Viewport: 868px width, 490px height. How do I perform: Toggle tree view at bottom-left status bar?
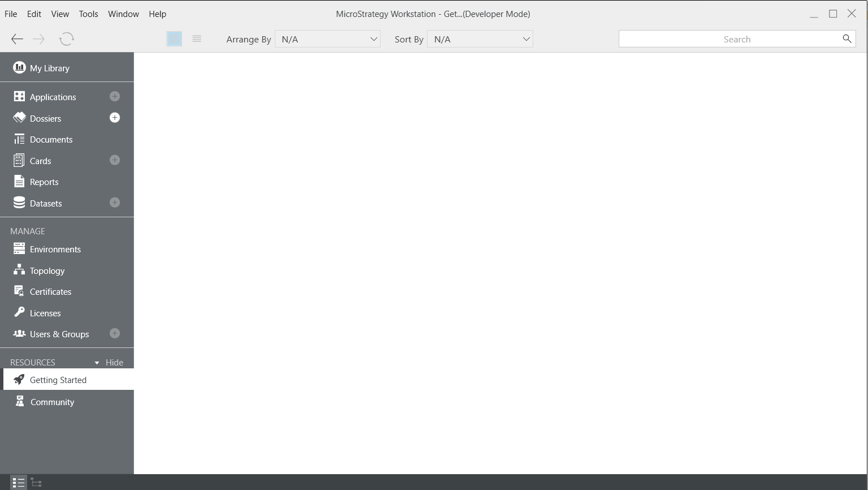tap(36, 483)
